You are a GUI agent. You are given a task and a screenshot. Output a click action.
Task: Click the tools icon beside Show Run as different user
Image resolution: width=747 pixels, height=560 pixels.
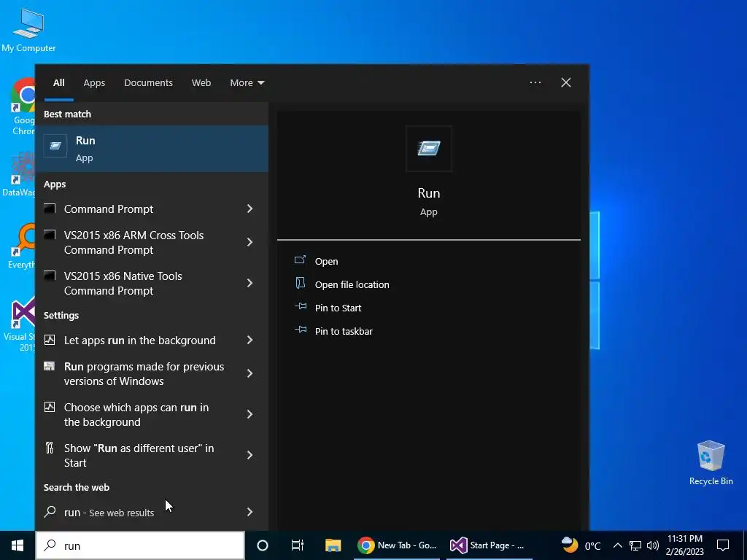pos(50,448)
